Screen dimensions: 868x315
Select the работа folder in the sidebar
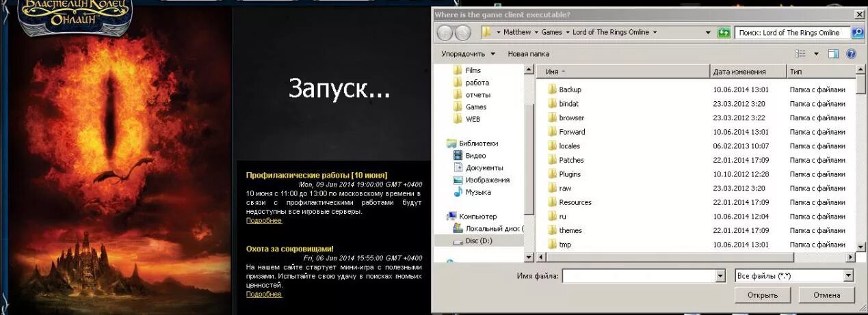471,83
